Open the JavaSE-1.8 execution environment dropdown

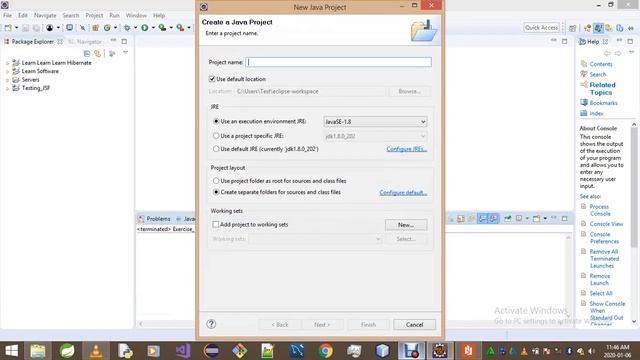coord(375,122)
